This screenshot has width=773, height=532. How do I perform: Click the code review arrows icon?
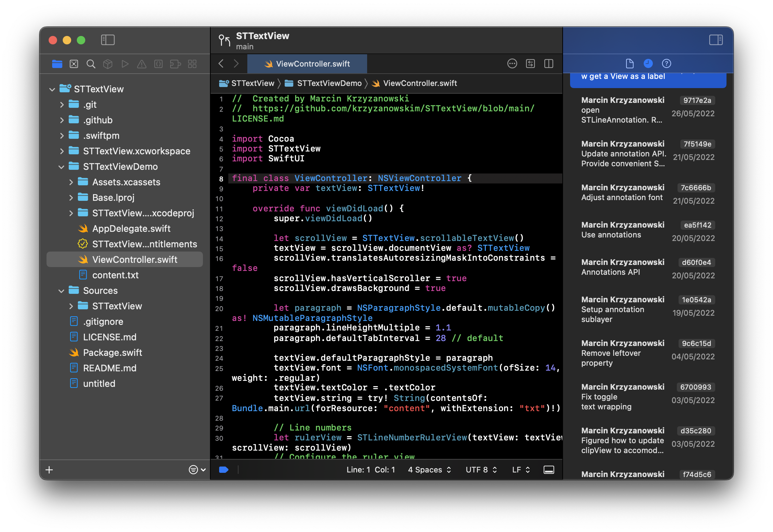coord(531,63)
